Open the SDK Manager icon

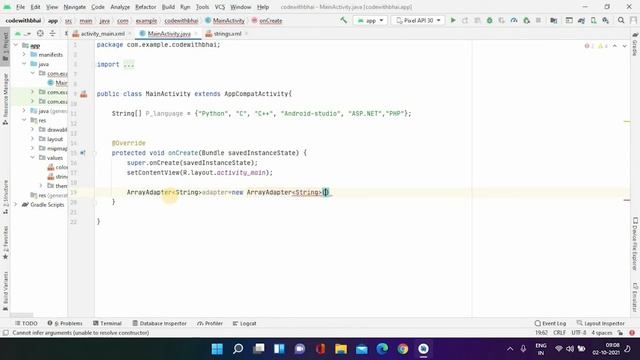[606, 20]
